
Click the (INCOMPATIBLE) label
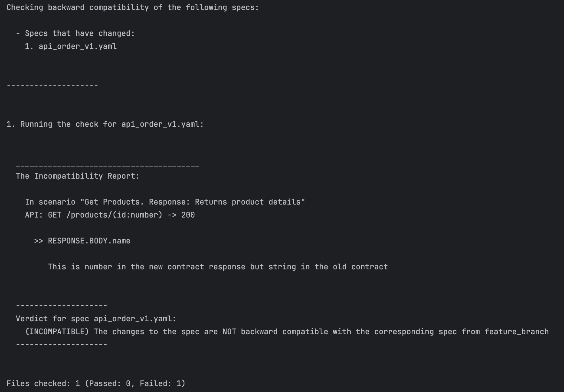pyautogui.click(x=57, y=332)
